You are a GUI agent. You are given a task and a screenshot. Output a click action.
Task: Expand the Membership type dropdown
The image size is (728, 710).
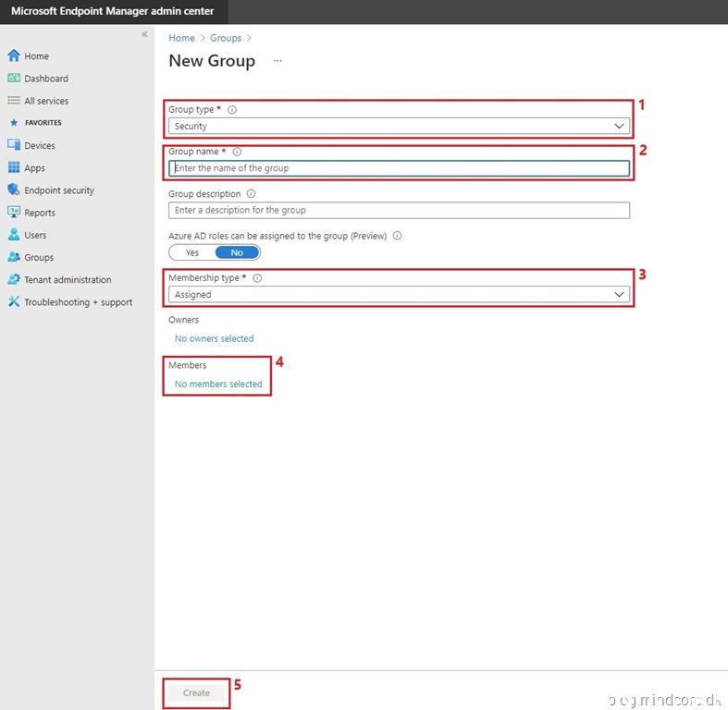[399, 294]
